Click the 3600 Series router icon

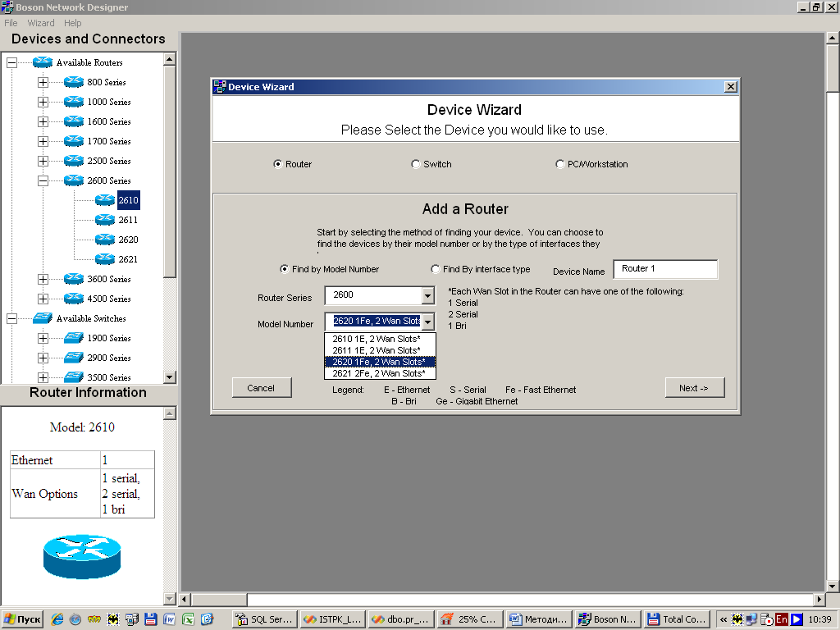click(73, 279)
